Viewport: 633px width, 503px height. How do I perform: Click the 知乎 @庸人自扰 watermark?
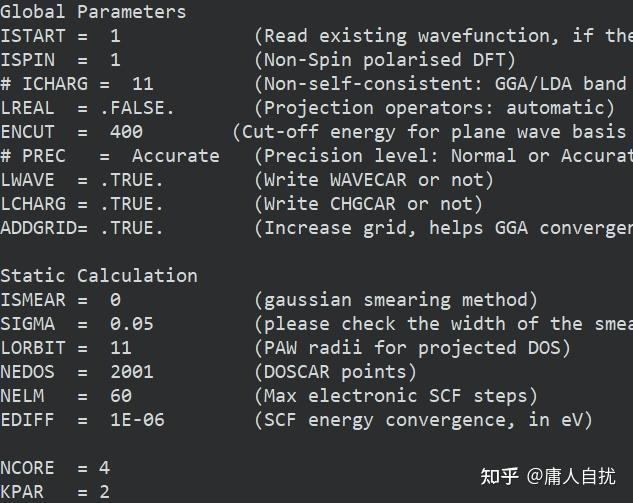click(x=555, y=475)
